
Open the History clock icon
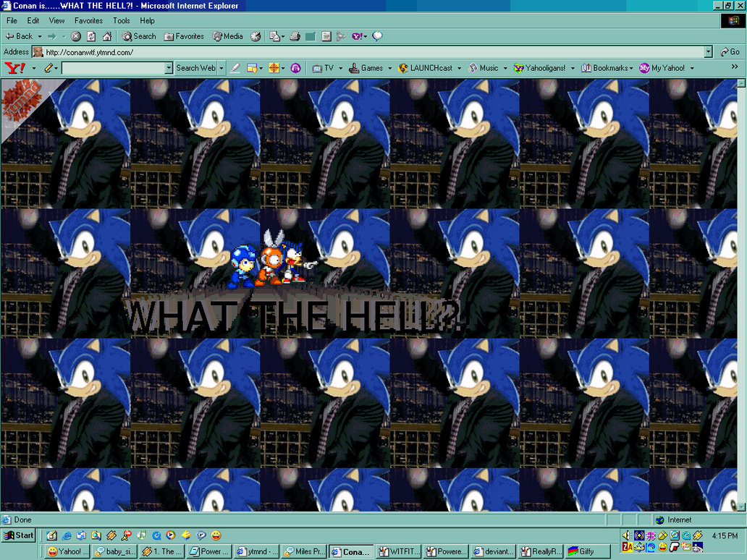coord(256,36)
